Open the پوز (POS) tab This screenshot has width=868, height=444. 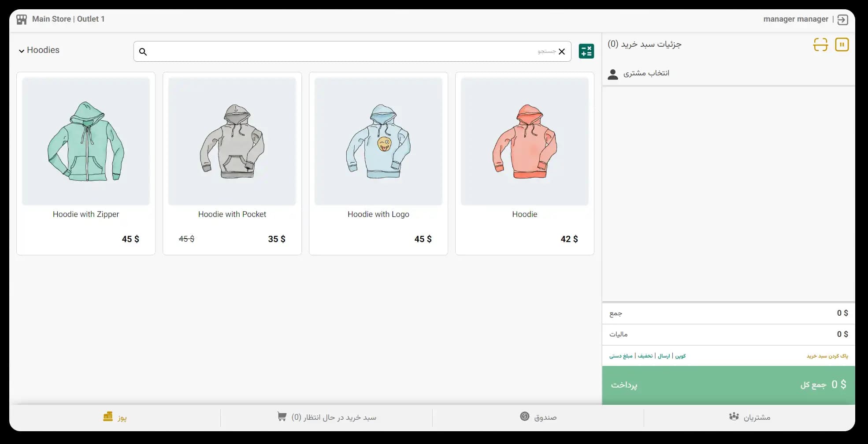(x=115, y=417)
